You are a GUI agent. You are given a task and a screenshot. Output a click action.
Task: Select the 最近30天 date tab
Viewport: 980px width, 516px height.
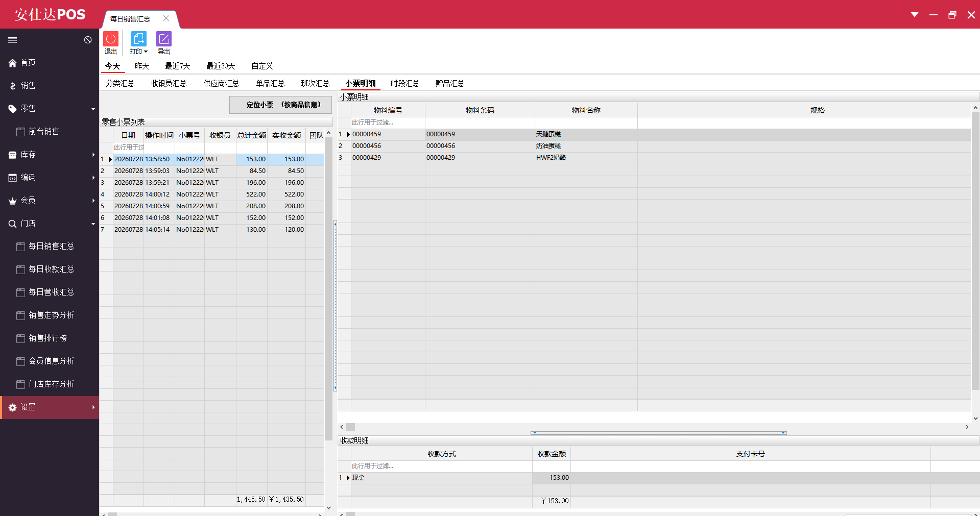221,66
